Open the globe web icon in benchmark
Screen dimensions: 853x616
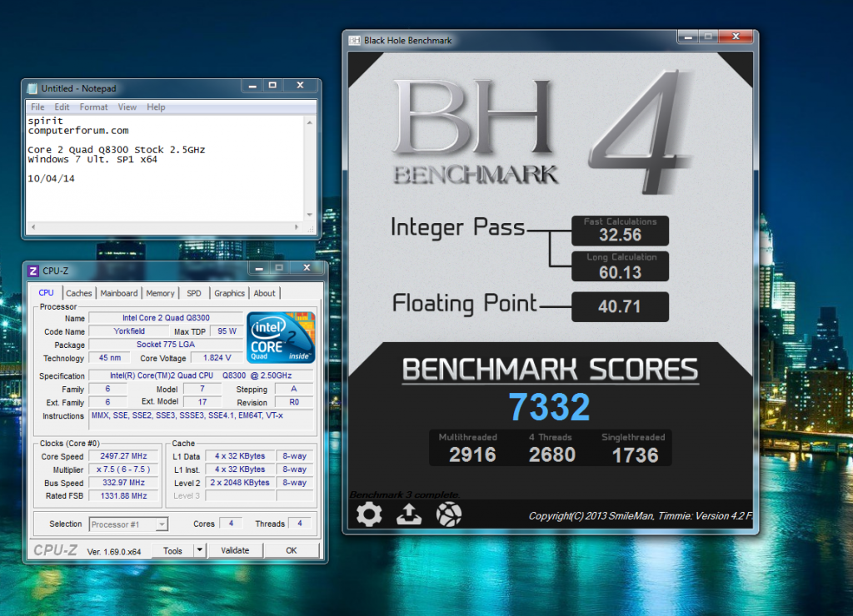tap(449, 514)
